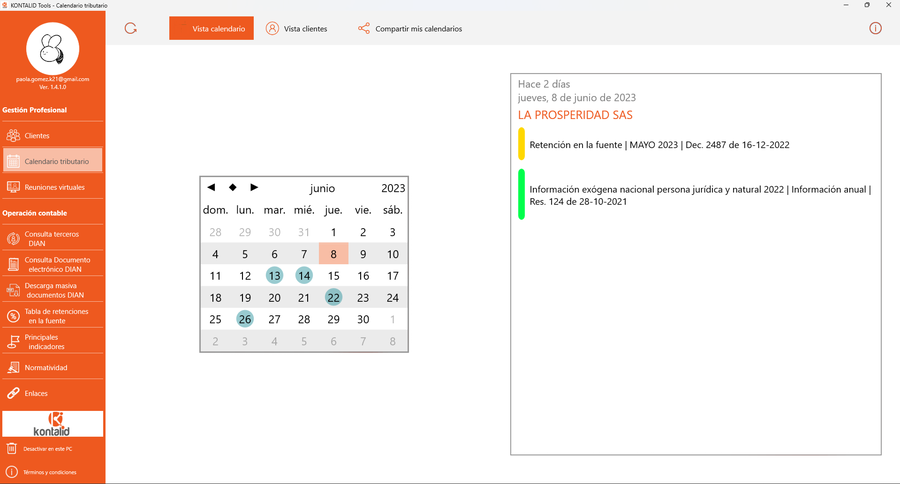
Task: Click the Descarga masiva documentos DIAN icon
Action: 13,290
